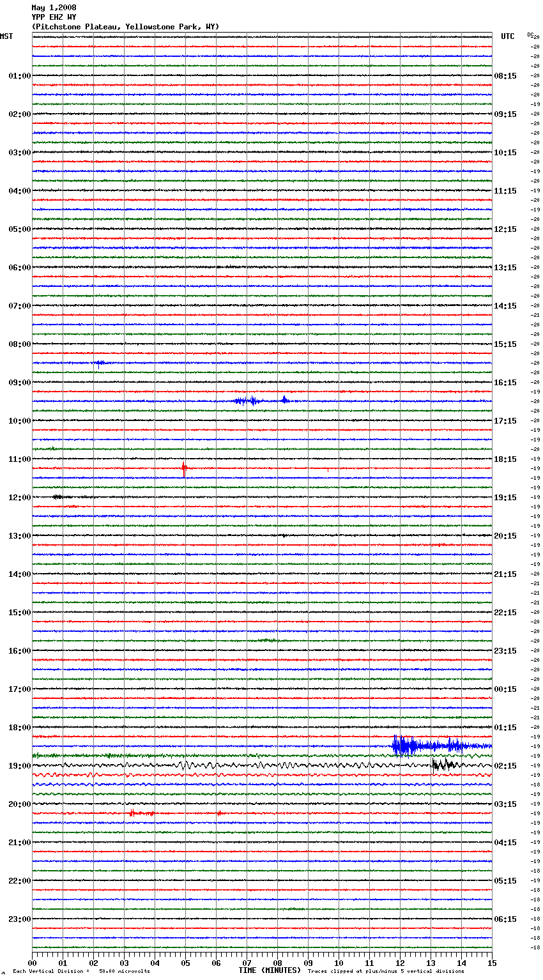
Task: Click the red event cluster after 20:00
Action: tap(142, 813)
